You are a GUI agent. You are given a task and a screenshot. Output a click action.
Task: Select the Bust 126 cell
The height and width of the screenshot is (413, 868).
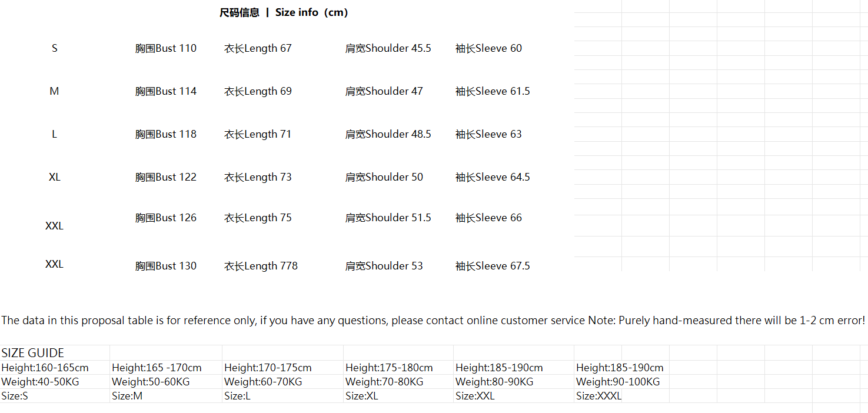(x=166, y=218)
